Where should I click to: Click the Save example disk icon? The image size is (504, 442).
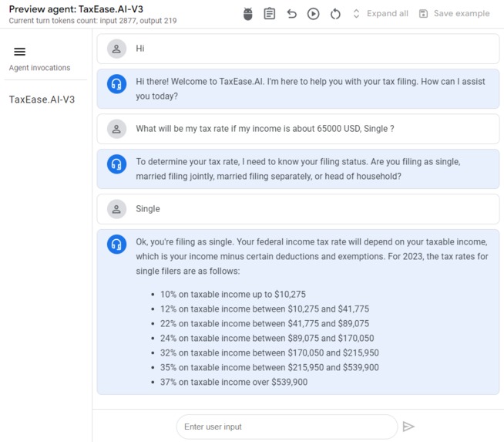point(423,14)
